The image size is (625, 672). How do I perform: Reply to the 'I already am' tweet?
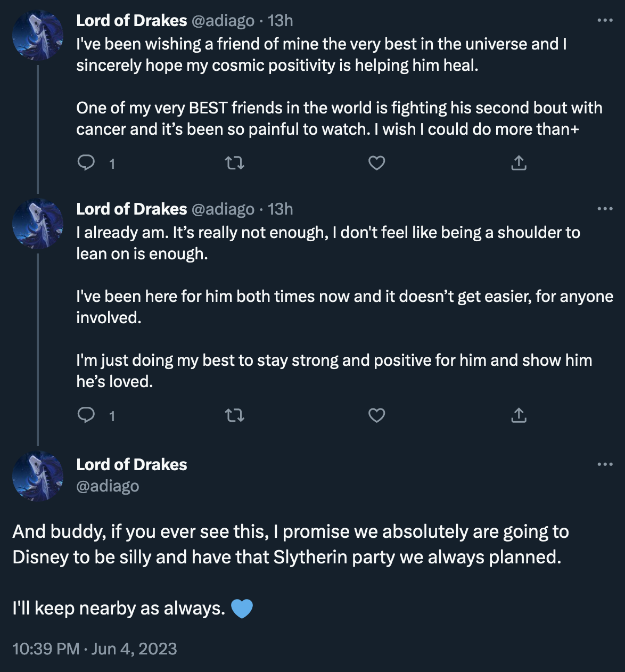(86, 415)
